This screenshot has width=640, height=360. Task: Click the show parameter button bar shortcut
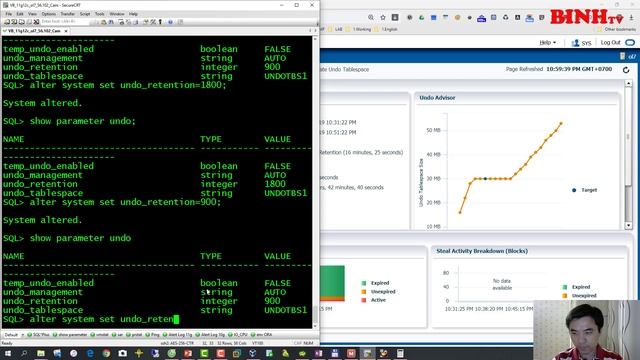point(70,335)
